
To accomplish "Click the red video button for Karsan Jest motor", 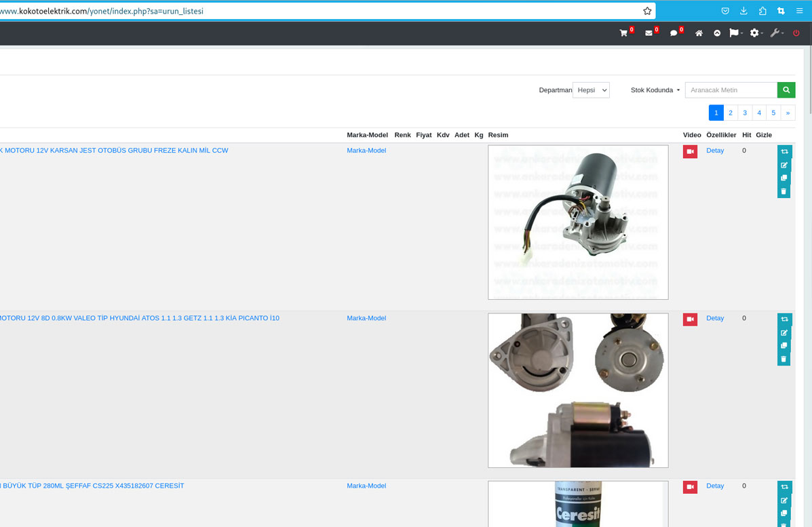I will click(x=690, y=151).
